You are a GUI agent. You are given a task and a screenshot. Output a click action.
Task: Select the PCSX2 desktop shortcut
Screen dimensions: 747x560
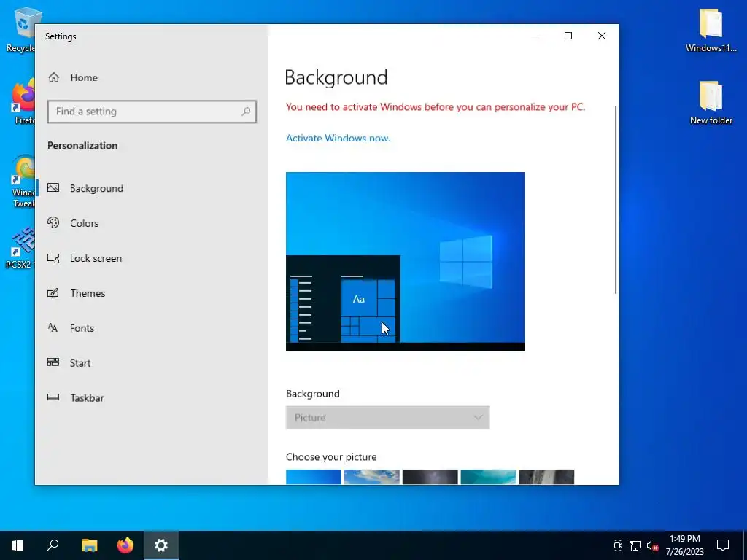click(19, 248)
